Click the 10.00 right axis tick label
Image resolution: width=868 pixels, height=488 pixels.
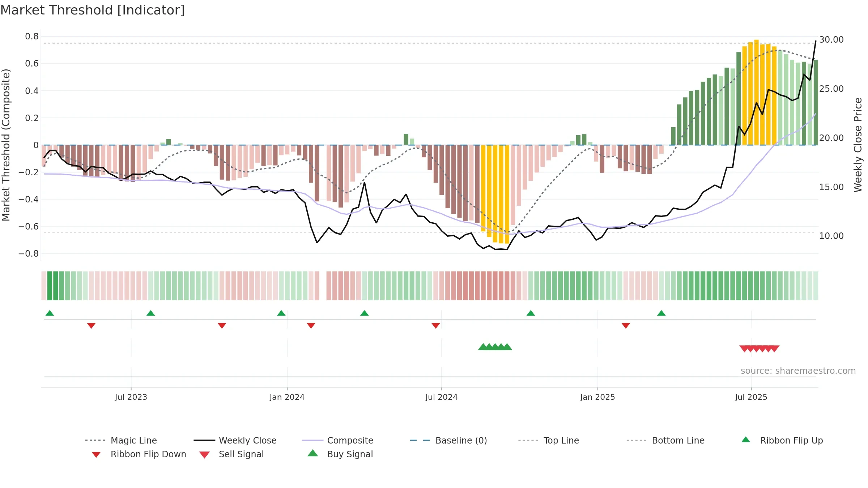pos(831,236)
